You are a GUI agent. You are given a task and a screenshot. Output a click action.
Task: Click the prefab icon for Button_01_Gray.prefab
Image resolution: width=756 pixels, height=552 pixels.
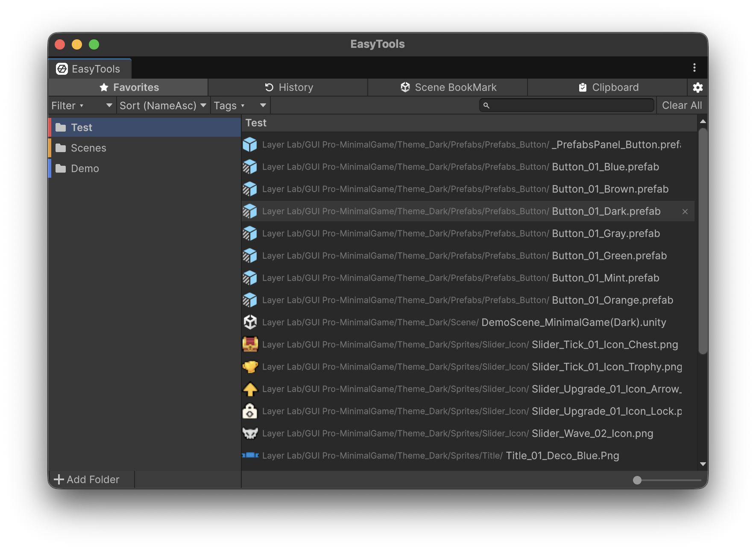pos(250,233)
